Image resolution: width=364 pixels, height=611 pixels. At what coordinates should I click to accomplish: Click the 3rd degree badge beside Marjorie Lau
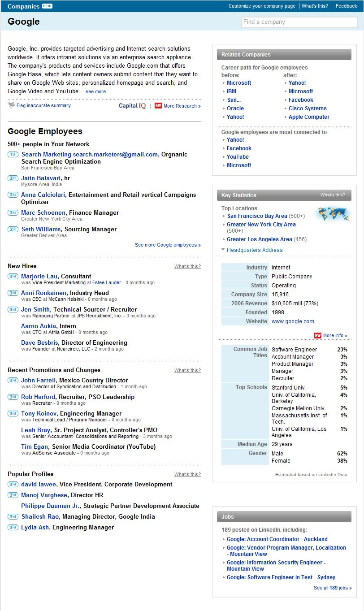[x=13, y=277]
